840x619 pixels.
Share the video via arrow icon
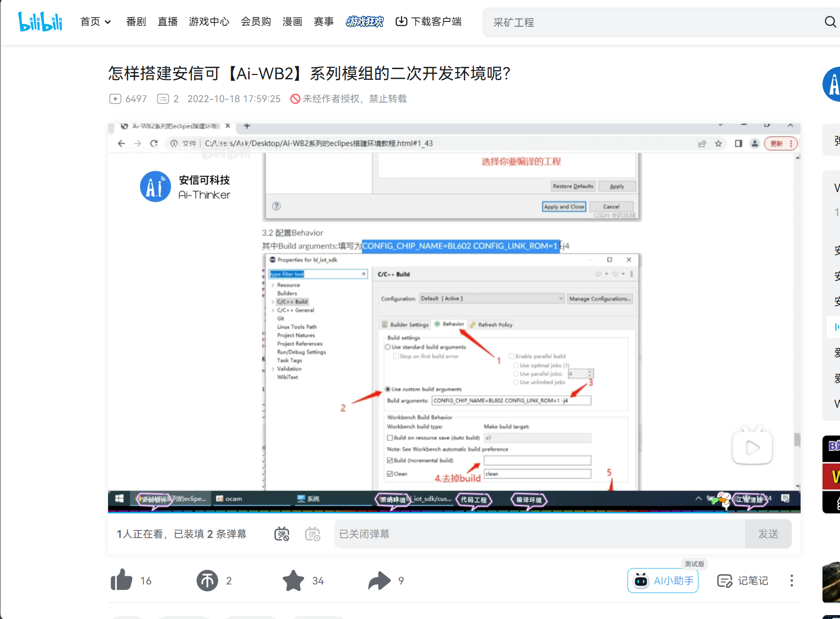click(x=380, y=581)
